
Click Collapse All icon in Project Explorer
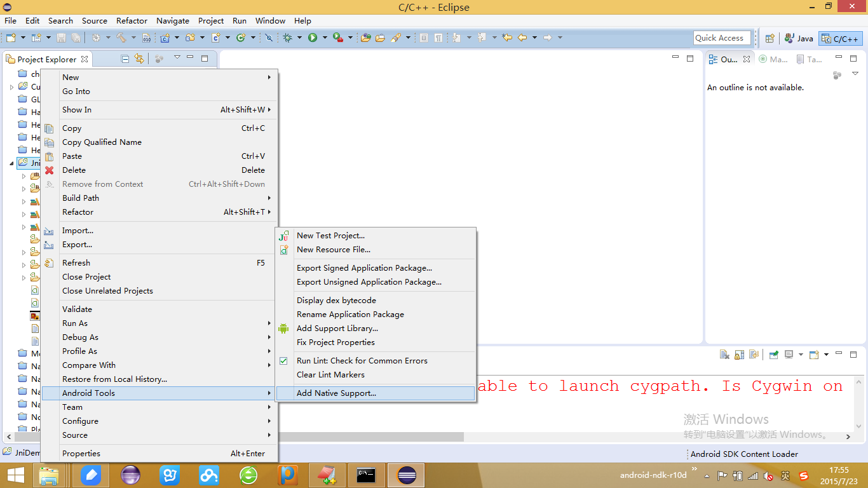[x=125, y=59]
